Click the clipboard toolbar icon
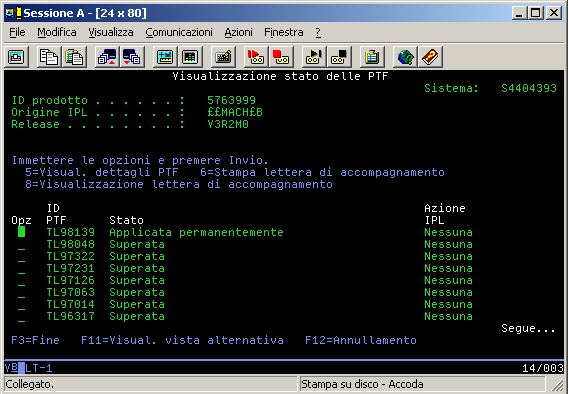Image resolution: width=568 pixels, height=394 pixels. pos(372,57)
